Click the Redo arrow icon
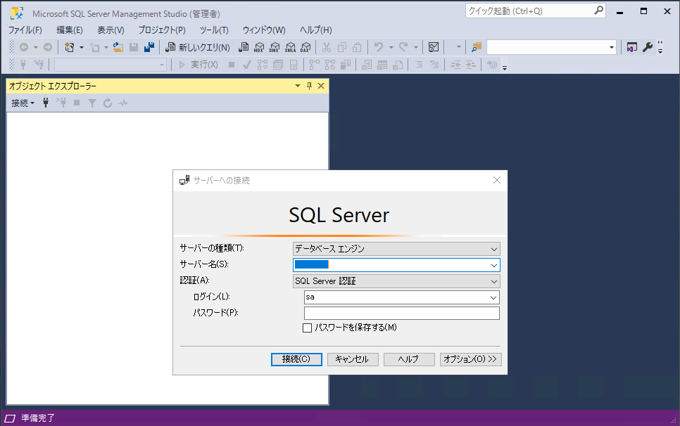The height and width of the screenshot is (426, 680). 404,47
